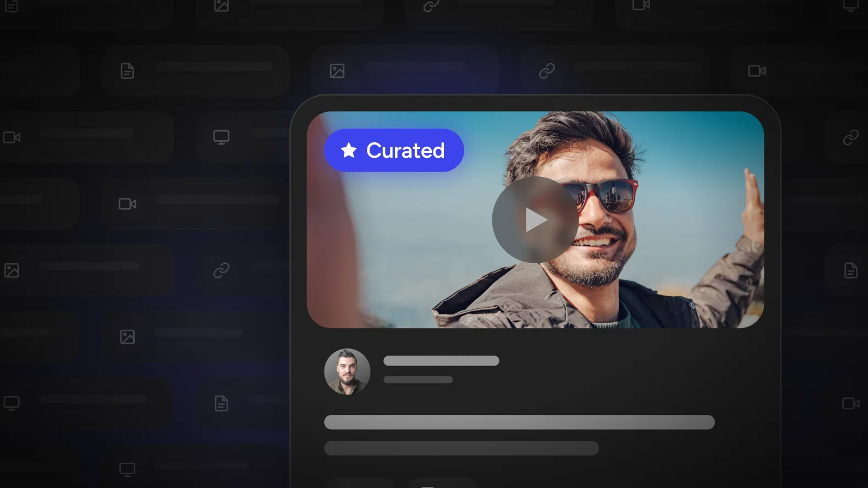Click the image icon above the Curated badge
The width and height of the screenshot is (868, 488).
point(337,71)
